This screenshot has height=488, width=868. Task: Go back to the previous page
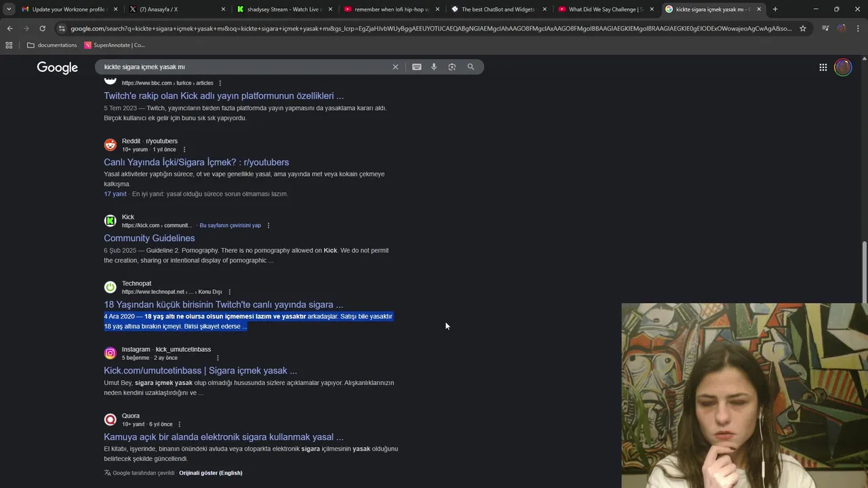point(9,28)
